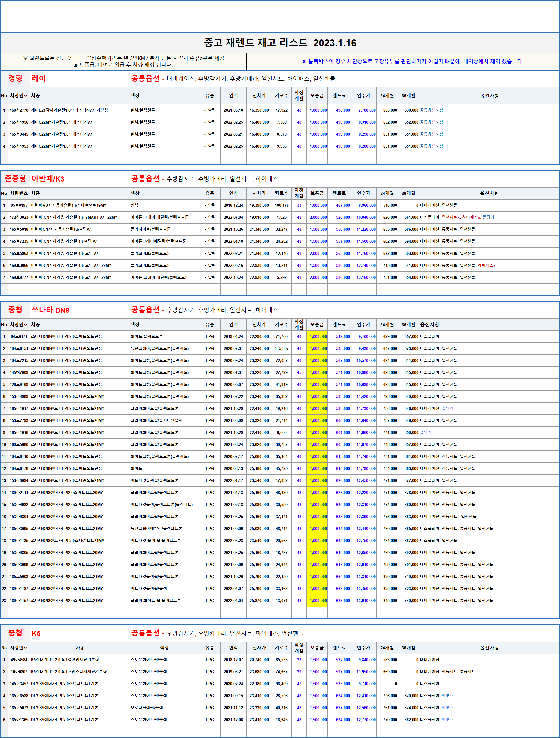560x738 pixels.
Task: Click vehicle number 165하1953
Action: [19, 146]
